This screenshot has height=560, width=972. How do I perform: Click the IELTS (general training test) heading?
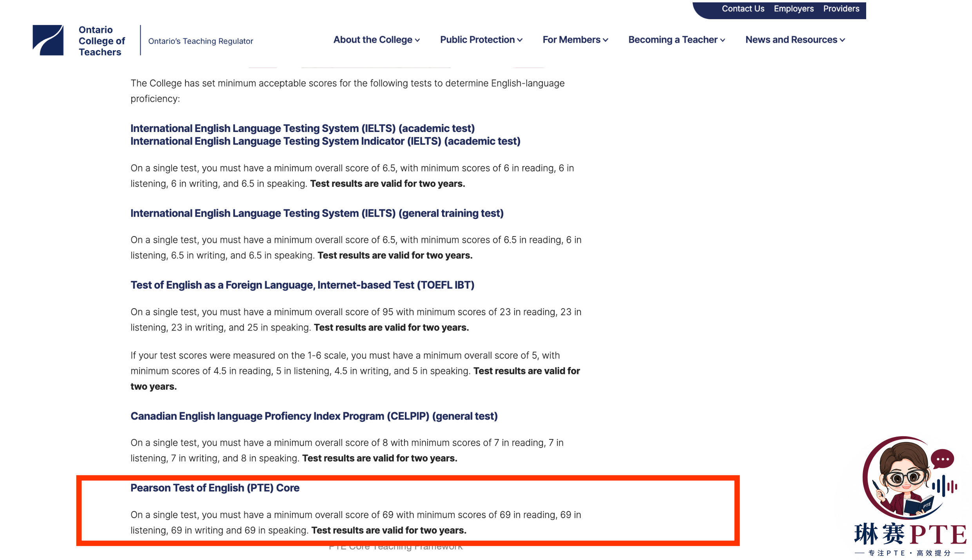click(x=317, y=213)
